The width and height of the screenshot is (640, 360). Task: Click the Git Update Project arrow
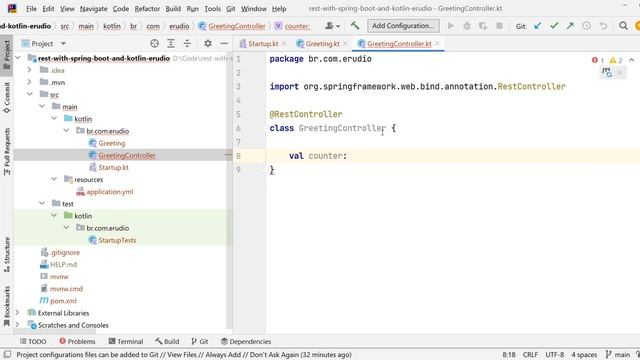click(x=538, y=26)
